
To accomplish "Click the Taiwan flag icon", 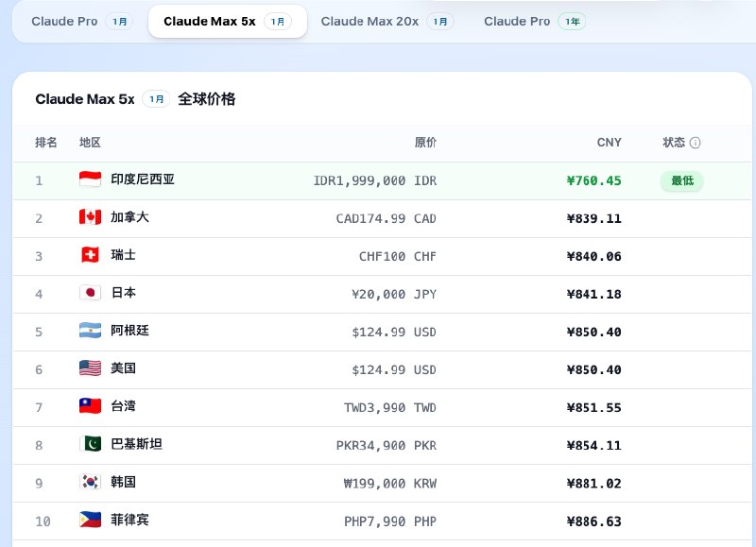I will click(90, 406).
